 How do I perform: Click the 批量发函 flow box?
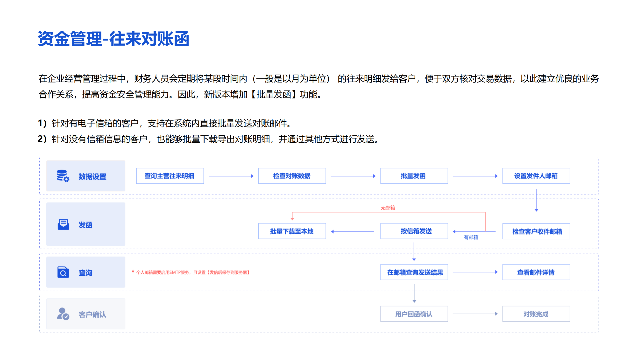pos(414,176)
